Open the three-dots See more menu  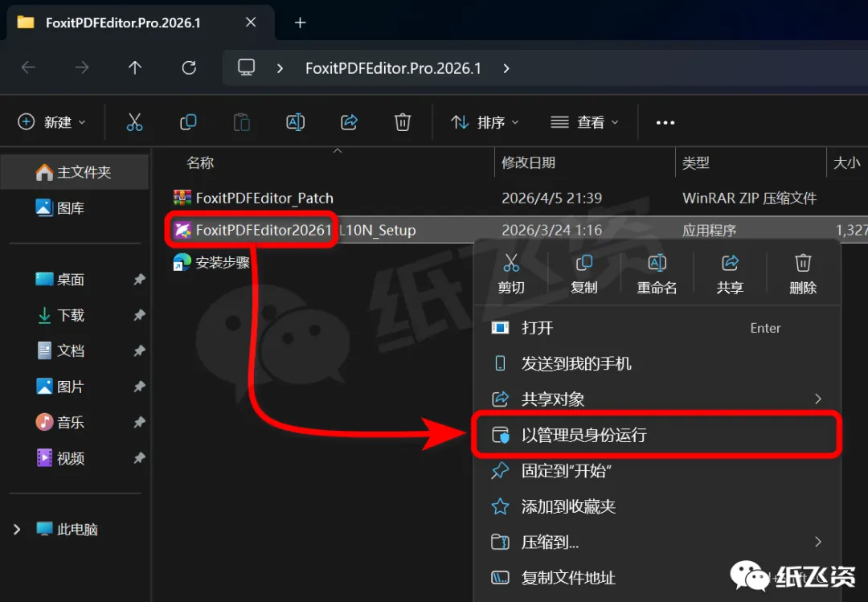pyautogui.click(x=665, y=122)
